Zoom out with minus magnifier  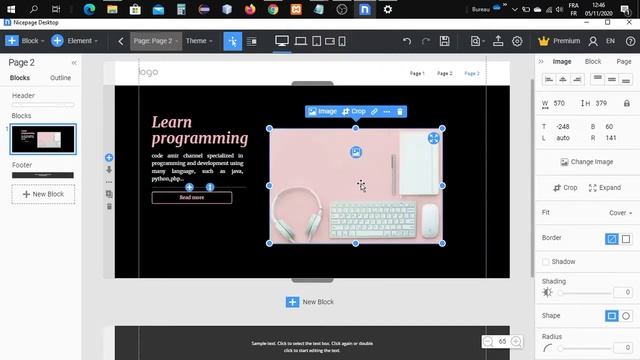click(x=488, y=342)
